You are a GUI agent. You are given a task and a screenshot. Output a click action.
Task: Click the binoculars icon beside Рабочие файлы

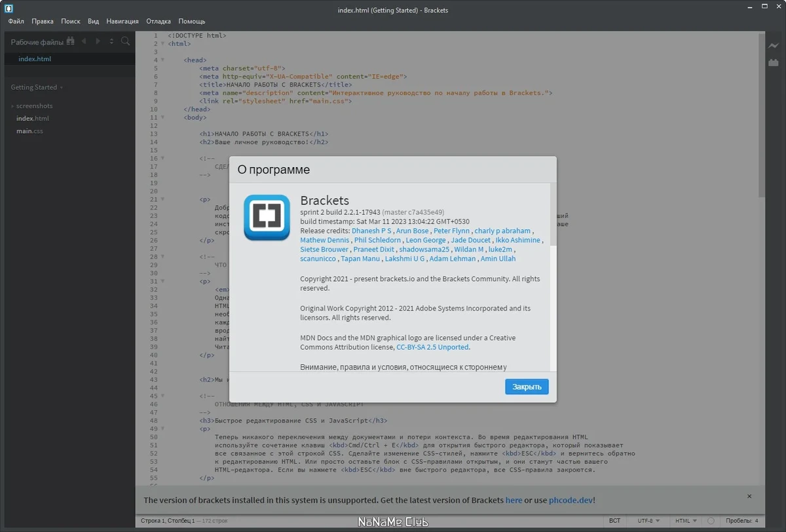[x=71, y=41]
